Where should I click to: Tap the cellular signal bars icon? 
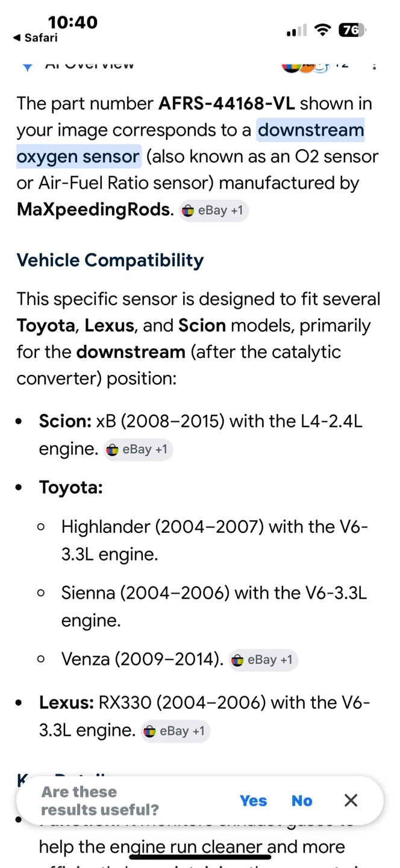point(296,30)
